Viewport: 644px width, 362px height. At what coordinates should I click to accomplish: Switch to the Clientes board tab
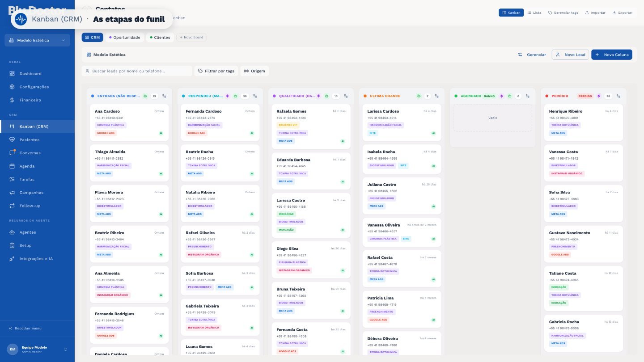click(160, 38)
